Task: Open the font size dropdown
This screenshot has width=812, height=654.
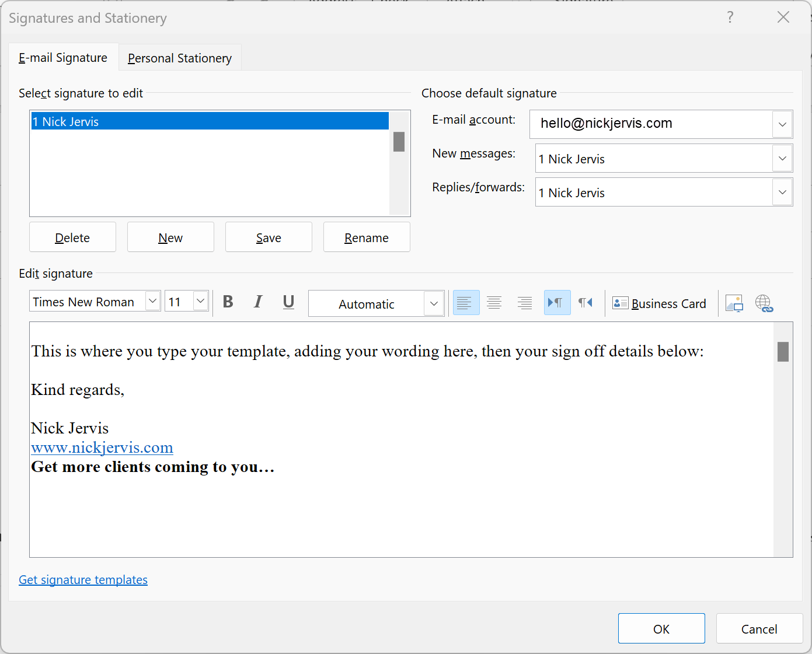Action: pos(200,300)
